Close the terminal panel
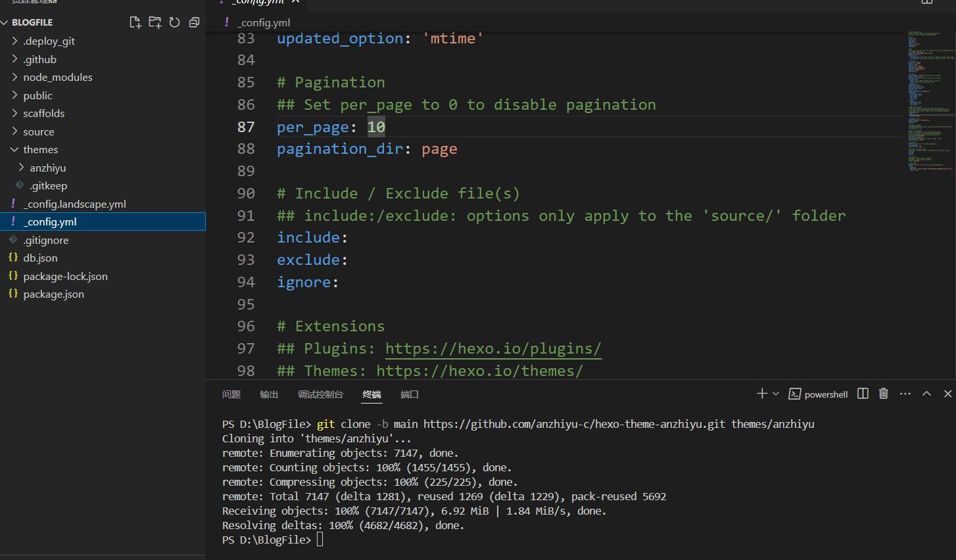Image resolution: width=956 pixels, height=560 pixels. (947, 394)
